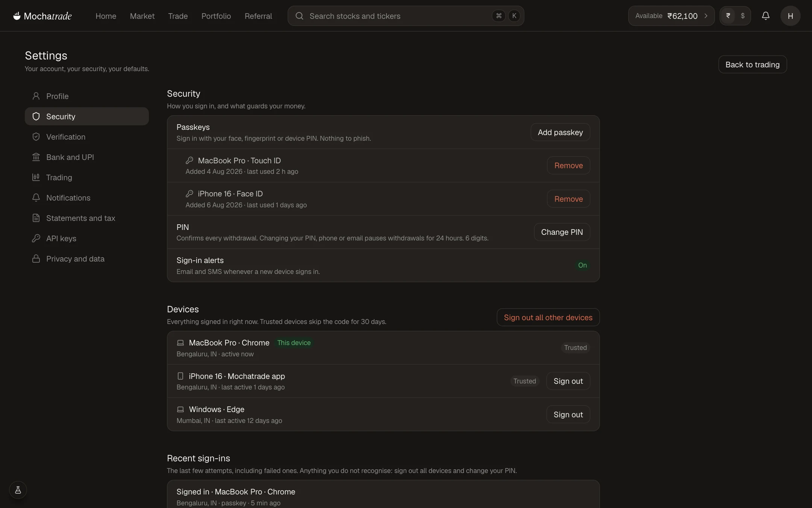The image size is (812, 508).
Task: Click Sign out all other devices
Action: coord(548,317)
